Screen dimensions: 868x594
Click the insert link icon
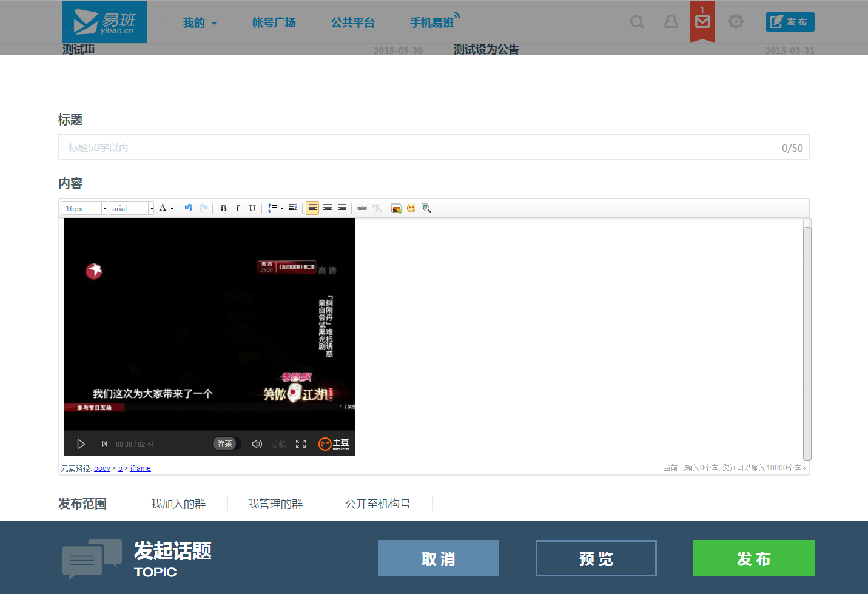[362, 208]
